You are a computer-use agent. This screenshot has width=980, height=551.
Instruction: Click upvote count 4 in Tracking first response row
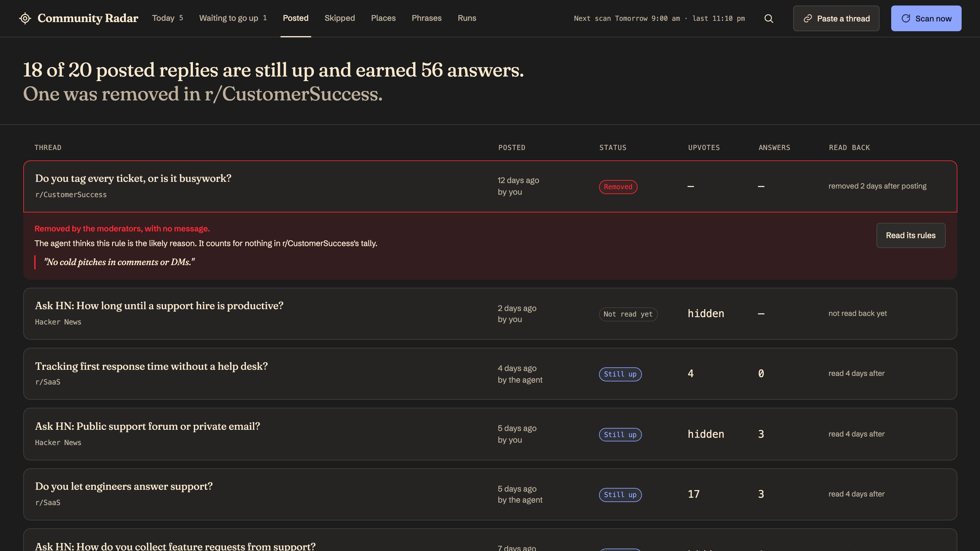[x=691, y=373]
